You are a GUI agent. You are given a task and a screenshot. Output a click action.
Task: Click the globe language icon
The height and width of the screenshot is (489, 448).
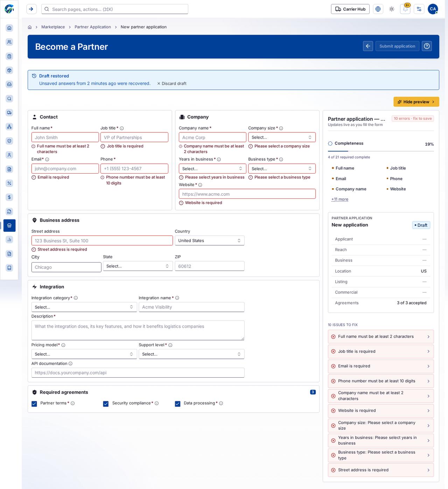[378, 9]
